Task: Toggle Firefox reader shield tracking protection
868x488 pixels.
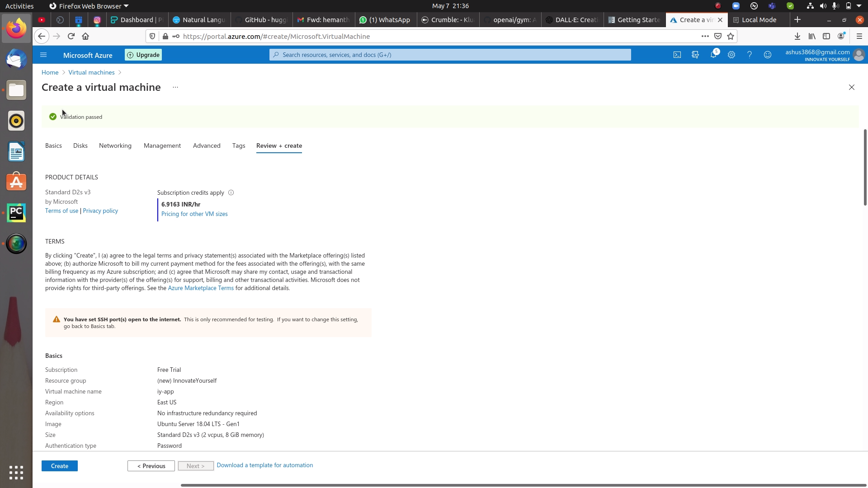Action: click(x=152, y=36)
